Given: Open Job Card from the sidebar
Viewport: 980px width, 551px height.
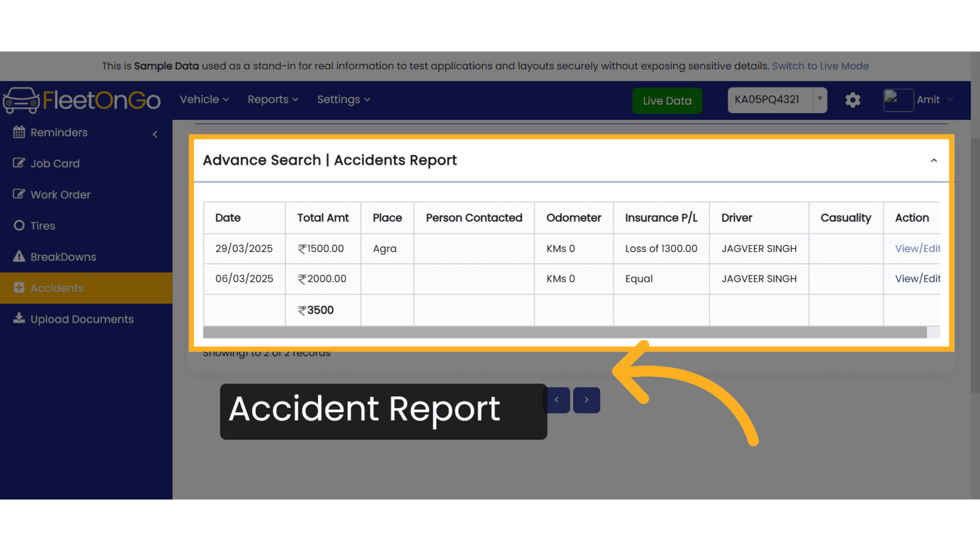Looking at the screenshot, I should click(x=86, y=163).
